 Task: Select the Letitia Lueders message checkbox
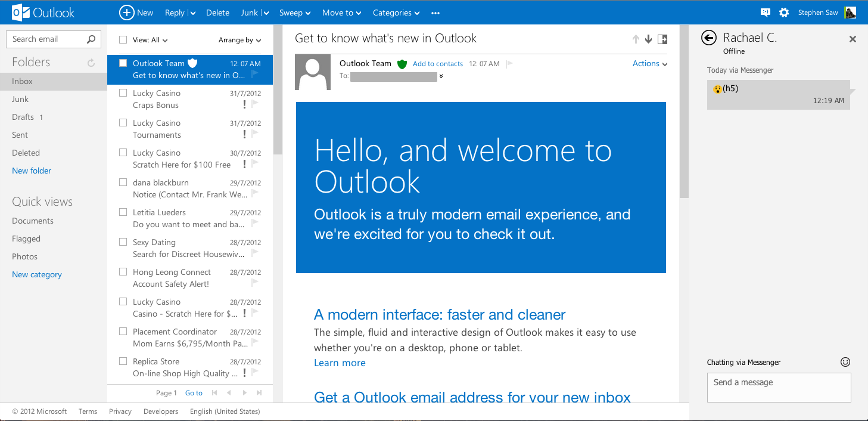point(123,212)
